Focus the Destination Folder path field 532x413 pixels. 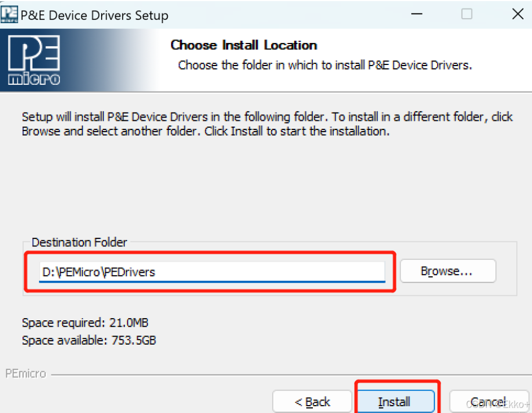tap(212, 272)
